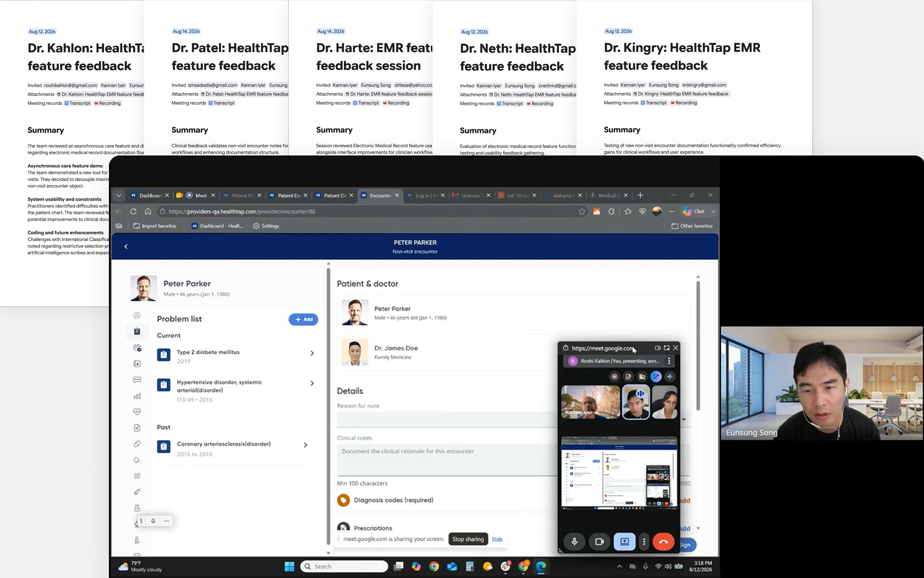
Task: Open the appointments calendar sidebar icon
Action: [x=137, y=348]
